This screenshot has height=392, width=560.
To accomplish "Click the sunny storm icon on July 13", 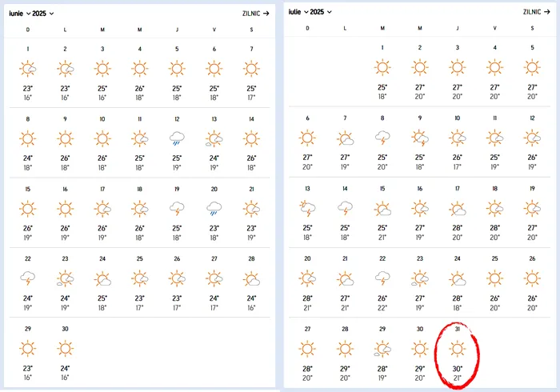I will pos(307,209).
